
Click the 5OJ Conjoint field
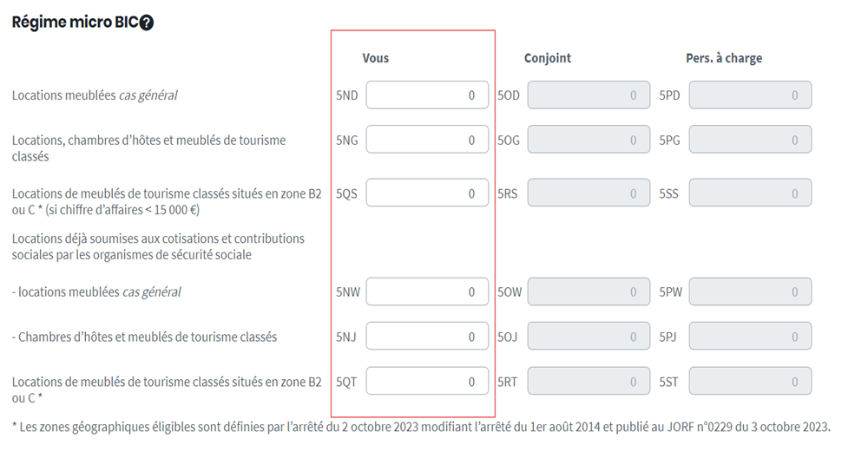tap(589, 337)
